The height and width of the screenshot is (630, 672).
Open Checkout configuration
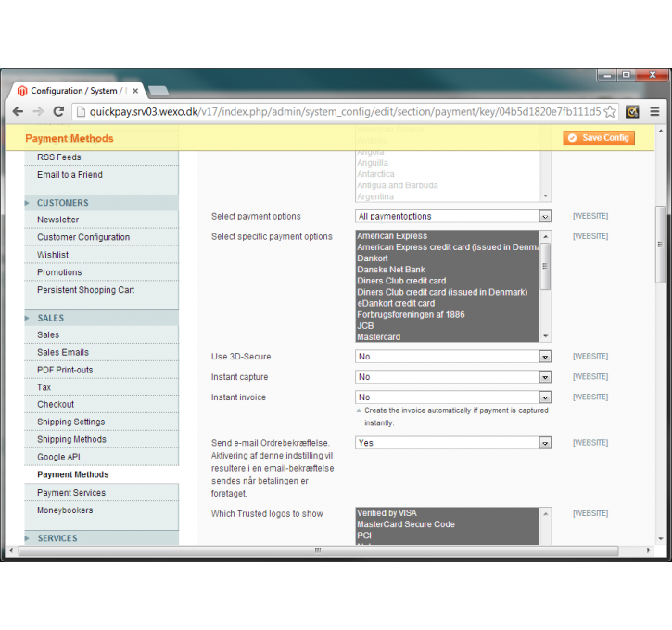pyautogui.click(x=56, y=404)
